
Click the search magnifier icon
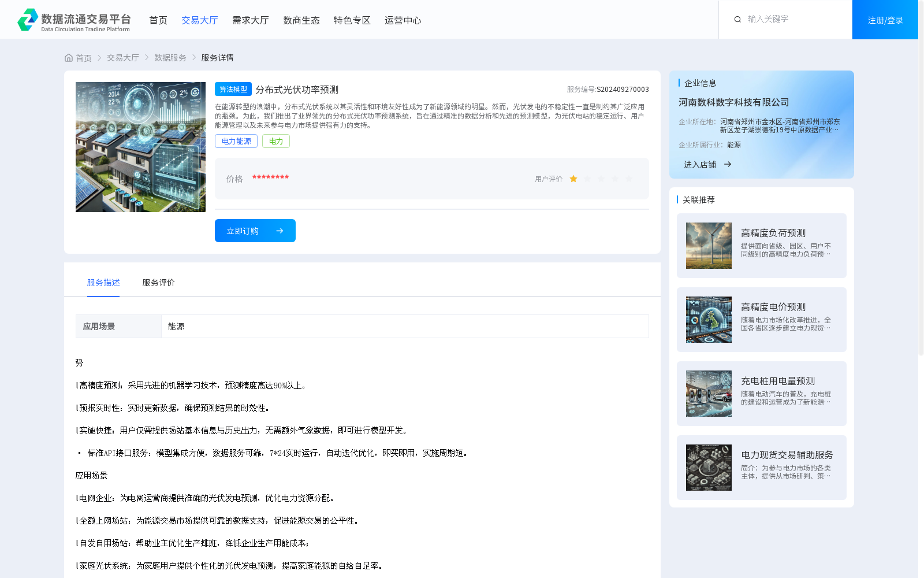[x=737, y=20]
